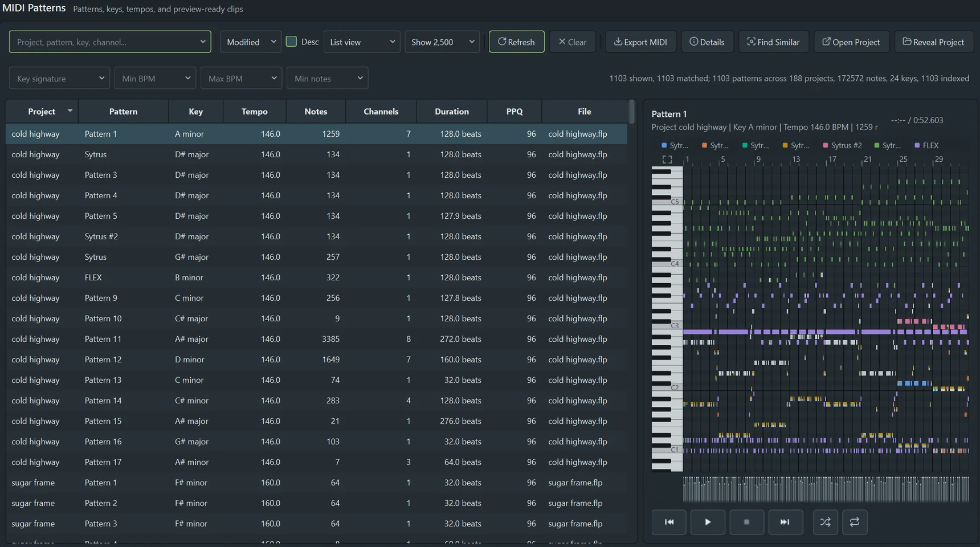Select the Sytrus #2 pattern row
Screen dimensions: 980x547
[x=316, y=236]
